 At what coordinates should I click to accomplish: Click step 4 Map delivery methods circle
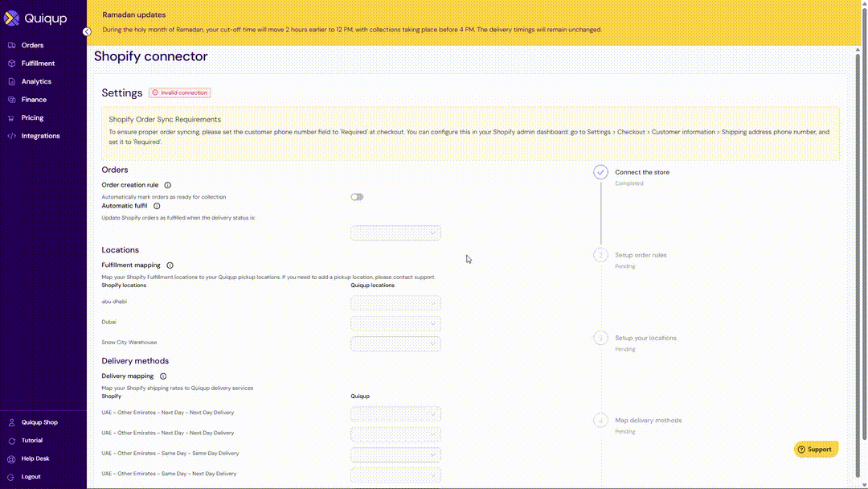click(x=600, y=421)
